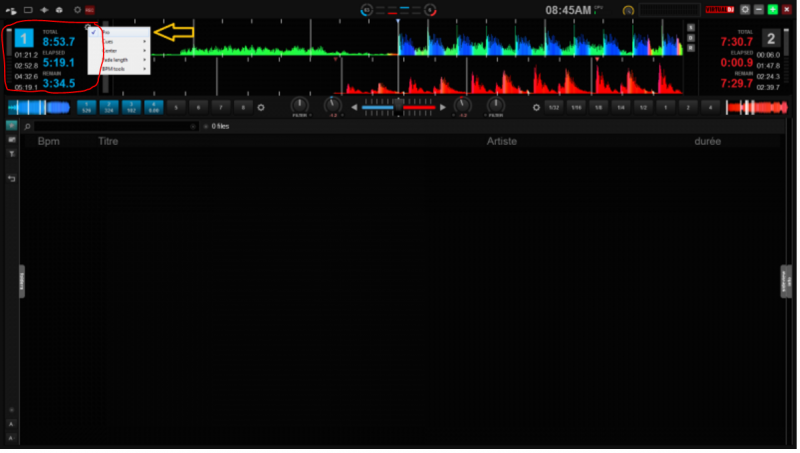Open the options dot beside 0 files
800x453 pixels.
click(206, 126)
